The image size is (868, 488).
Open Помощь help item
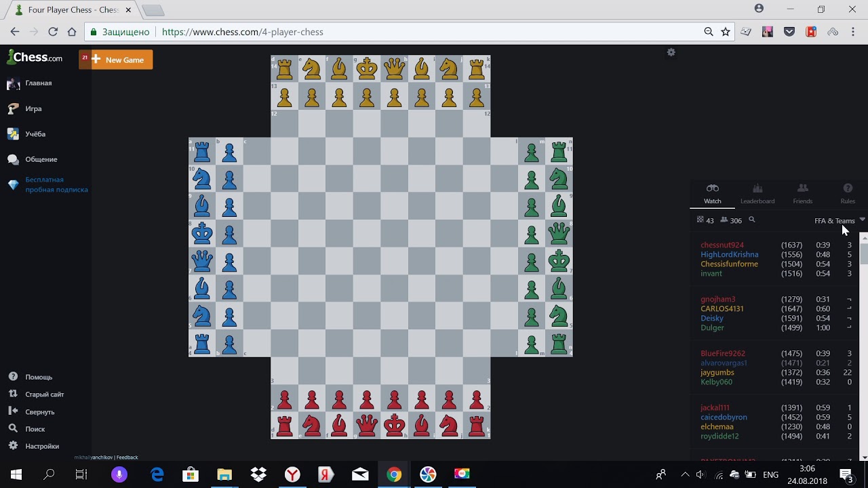point(39,377)
